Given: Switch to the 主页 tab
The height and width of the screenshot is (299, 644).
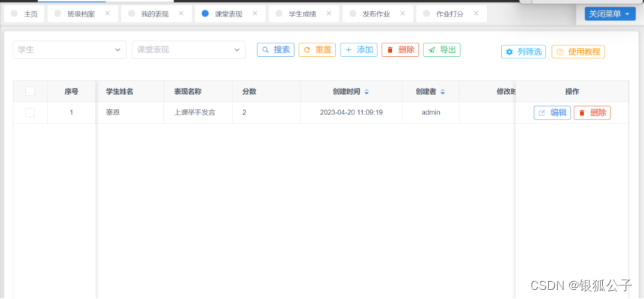Looking at the screenshot, I should pos(24,14).
